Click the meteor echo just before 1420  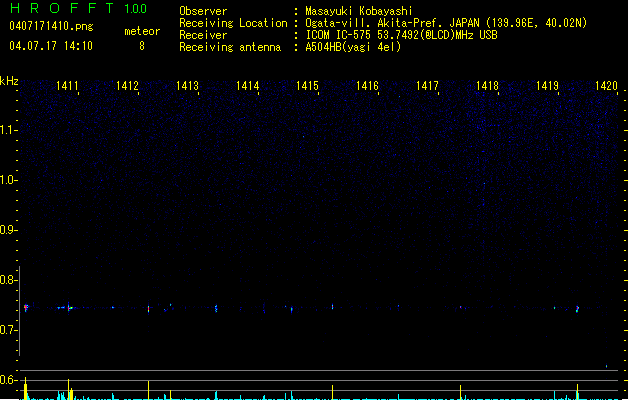578,309
